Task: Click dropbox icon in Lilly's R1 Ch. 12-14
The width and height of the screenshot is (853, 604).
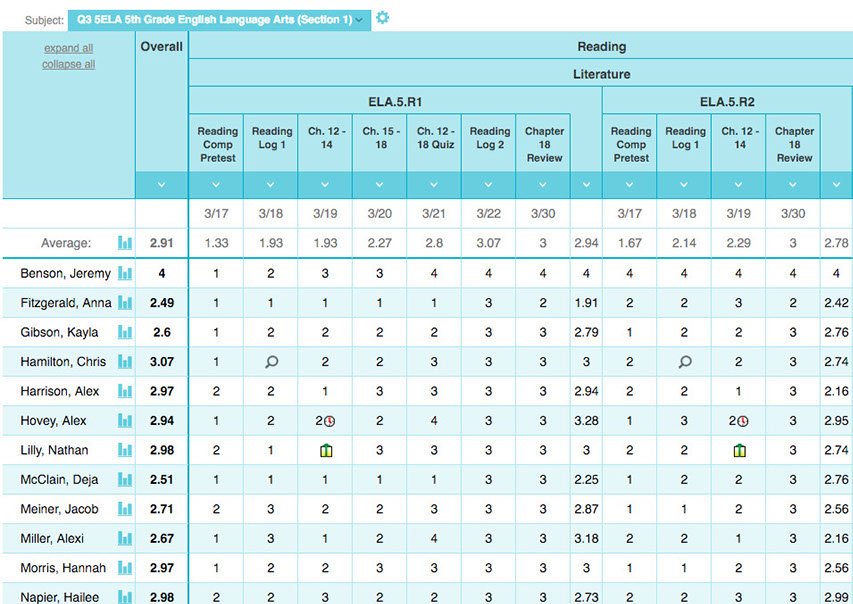Action: 326,451
